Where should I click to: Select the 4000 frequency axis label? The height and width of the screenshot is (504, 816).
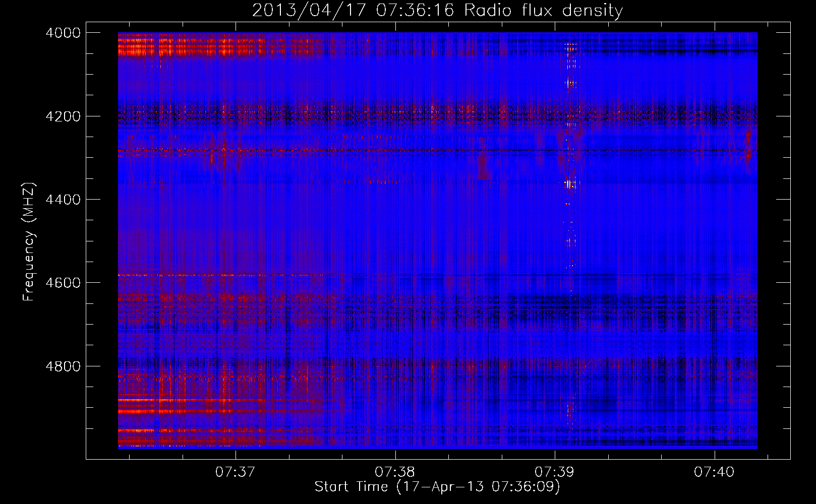63,33
